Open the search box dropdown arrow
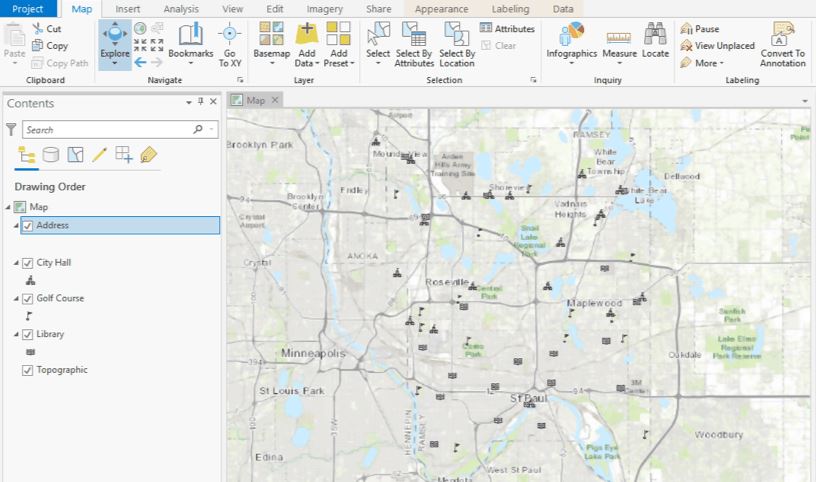 pos(212,130)
